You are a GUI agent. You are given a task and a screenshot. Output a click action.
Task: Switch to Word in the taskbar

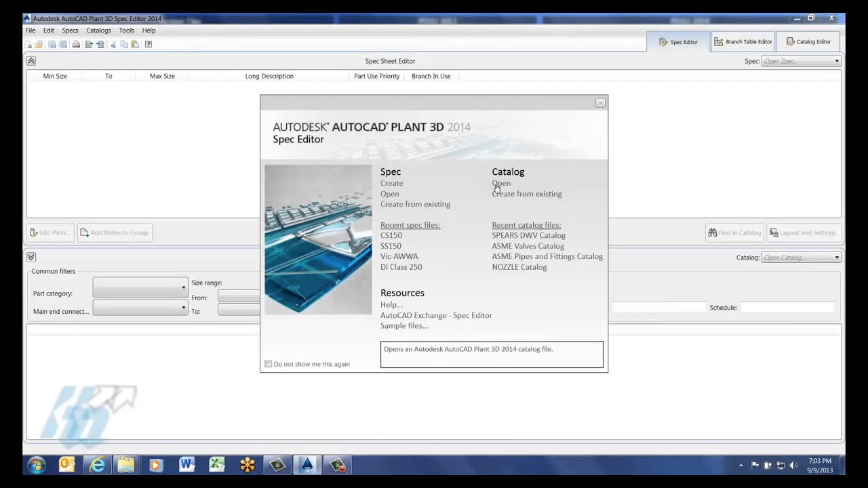coord(186,465)
